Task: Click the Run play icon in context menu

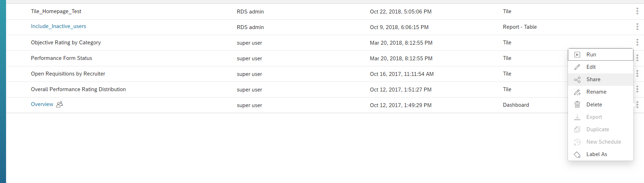Action: pos(577,55)
